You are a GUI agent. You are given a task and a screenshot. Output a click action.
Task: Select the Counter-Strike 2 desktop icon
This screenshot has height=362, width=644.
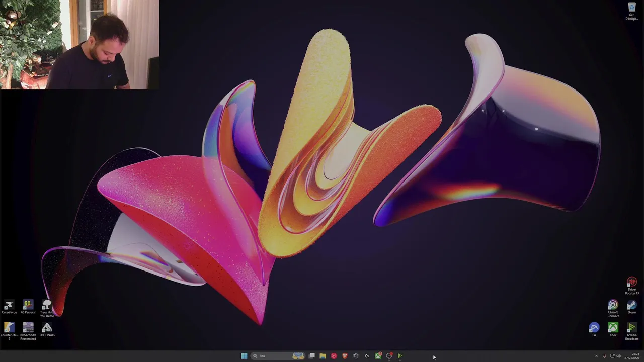9,331
